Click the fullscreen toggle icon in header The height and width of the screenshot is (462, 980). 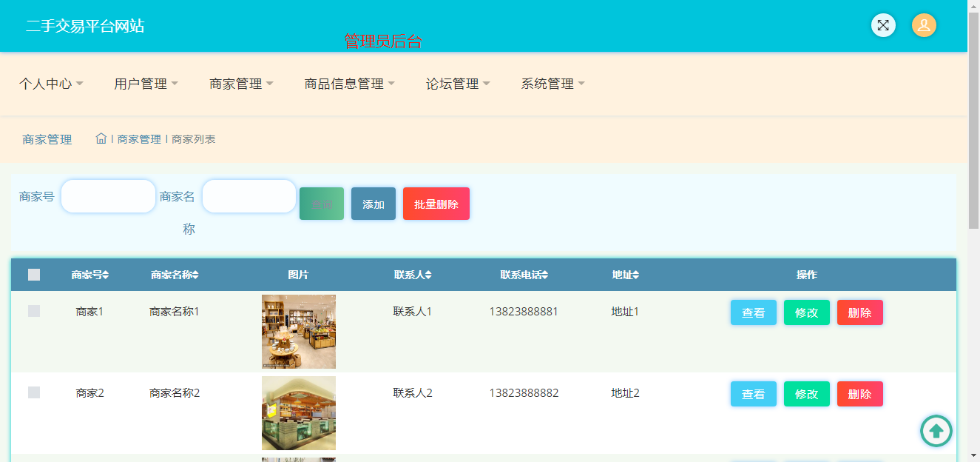[883, 25]
